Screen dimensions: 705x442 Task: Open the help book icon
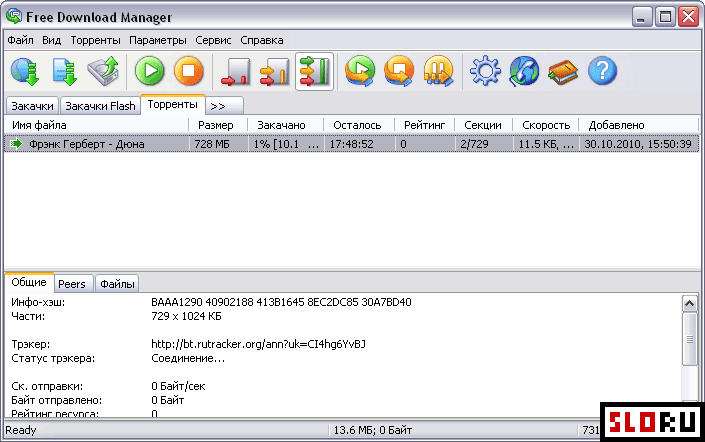click(x=563, y=72)
